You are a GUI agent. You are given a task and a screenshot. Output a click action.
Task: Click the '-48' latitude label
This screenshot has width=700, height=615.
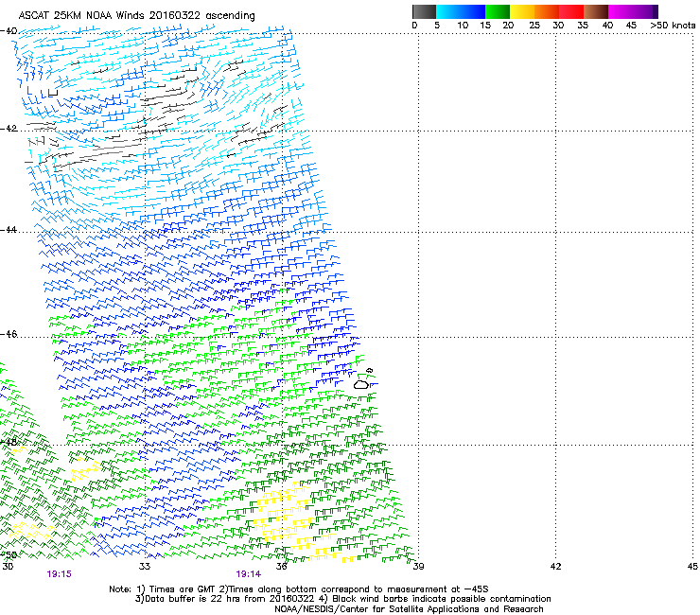coord(9,442)
